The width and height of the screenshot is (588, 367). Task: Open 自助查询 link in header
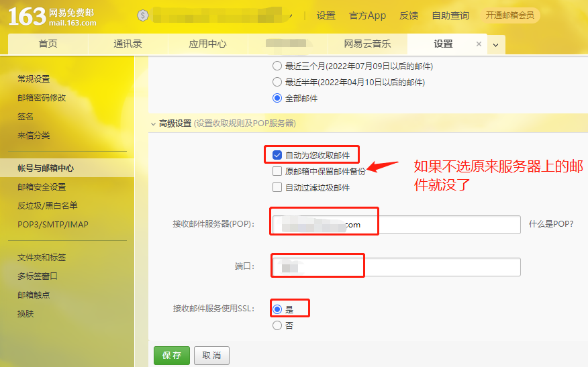tap(450, 15)
